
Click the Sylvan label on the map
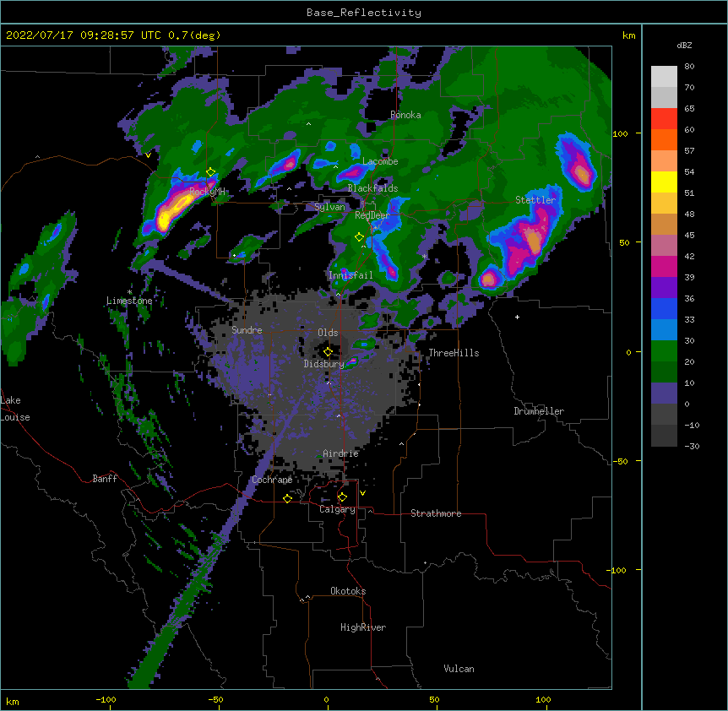pos(329,207)
